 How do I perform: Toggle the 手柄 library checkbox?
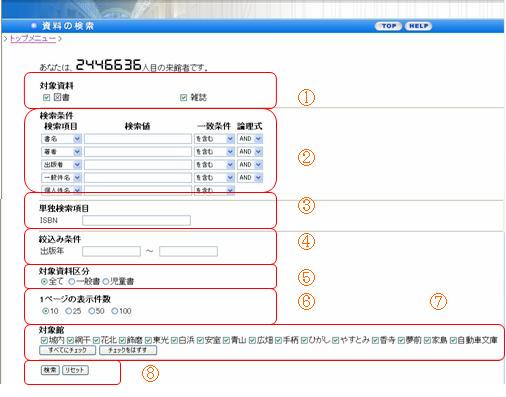[x=279, y=340]
